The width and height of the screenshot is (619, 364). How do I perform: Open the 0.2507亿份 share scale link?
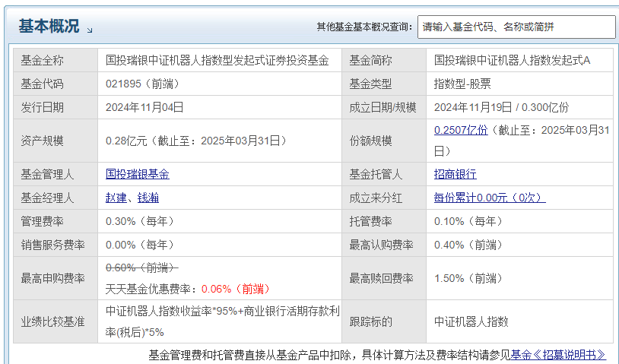click(461, 130)
